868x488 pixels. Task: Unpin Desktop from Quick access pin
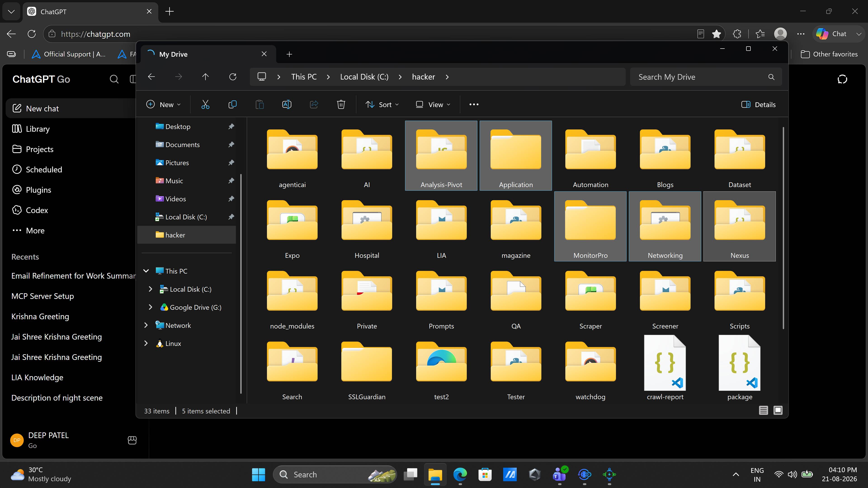click(231, 127)
